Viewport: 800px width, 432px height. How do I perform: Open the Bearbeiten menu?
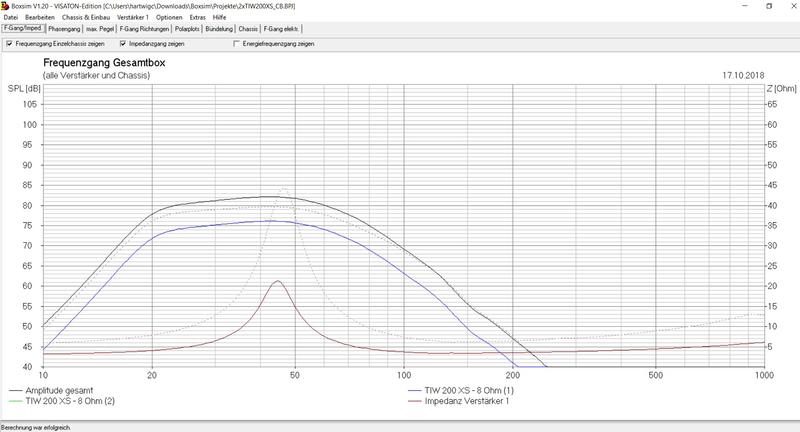pos(40,17)
